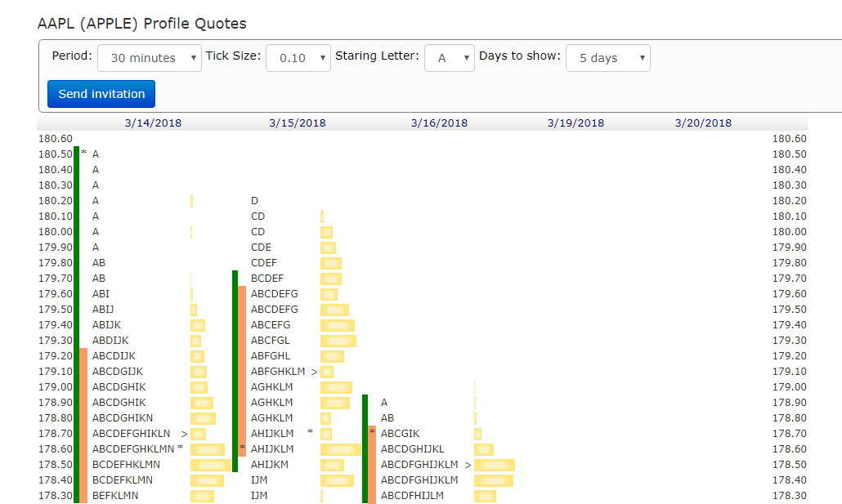Click the BCDEFHKLMN profile row text
This screenshot has height=504, width=842.
point(126,465)
